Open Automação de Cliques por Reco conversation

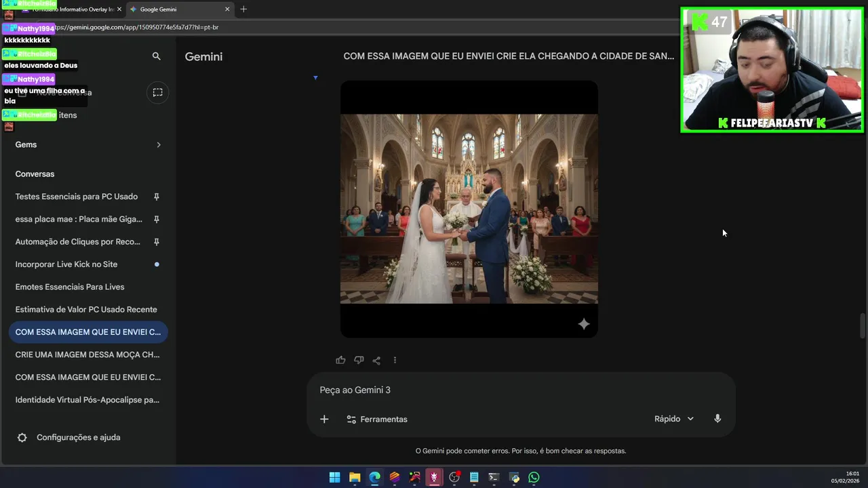[78, 241]
